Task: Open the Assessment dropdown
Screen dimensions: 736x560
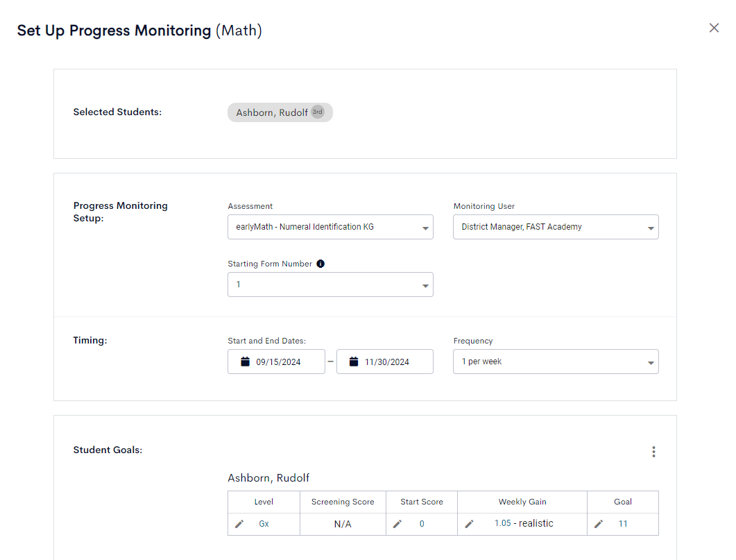Action: (x=330, y=227)
